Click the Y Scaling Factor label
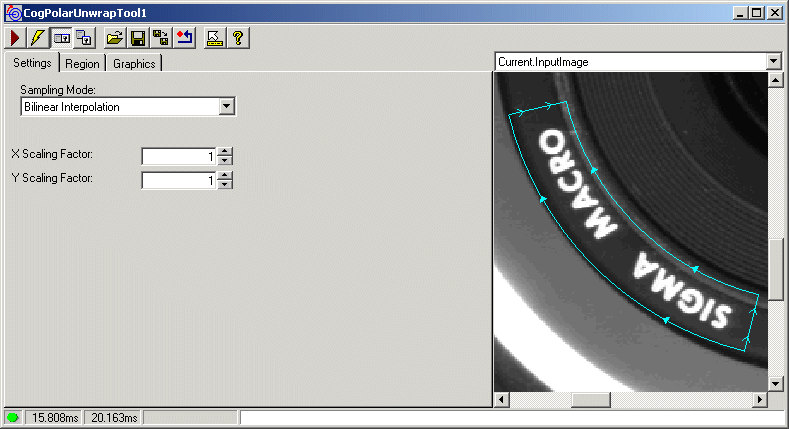The height and width of the screenshot is (429, 789). pos(52,178)
